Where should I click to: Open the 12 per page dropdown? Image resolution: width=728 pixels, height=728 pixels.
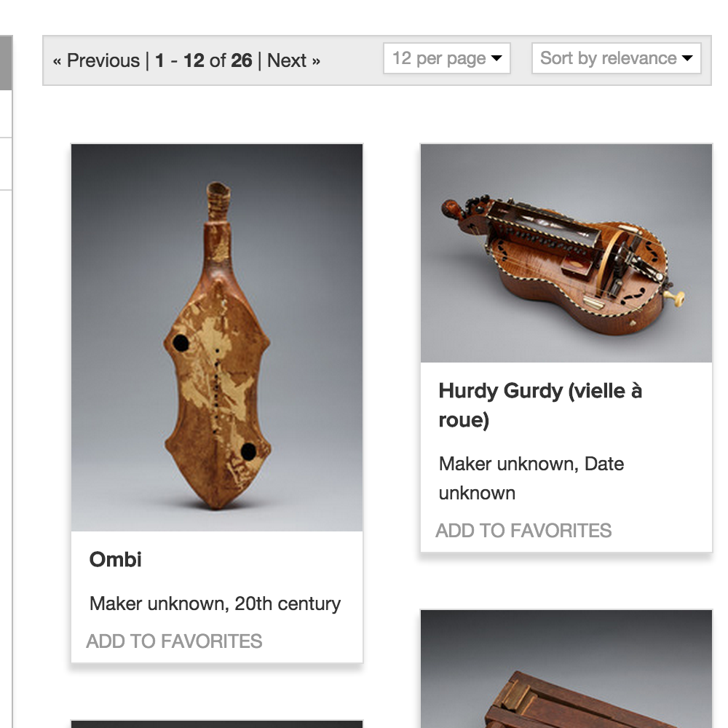pyautogui.click(x=447, y=58)
